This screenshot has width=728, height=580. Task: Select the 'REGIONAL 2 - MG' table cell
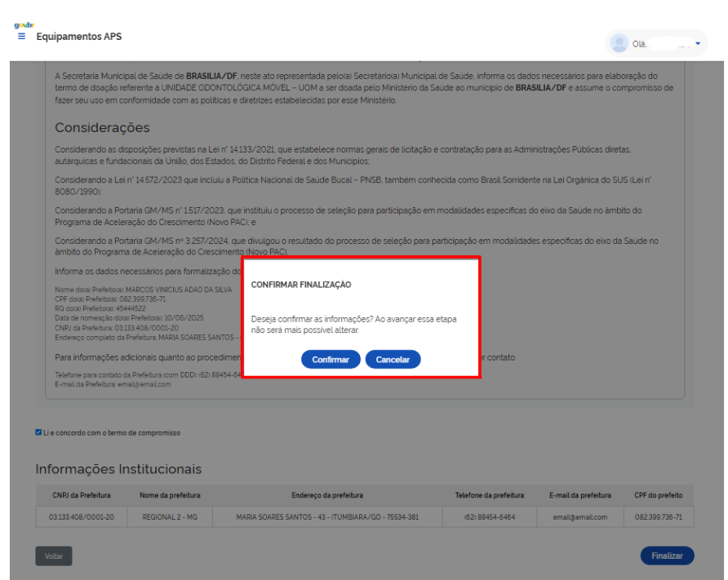(x=170, y=517)
